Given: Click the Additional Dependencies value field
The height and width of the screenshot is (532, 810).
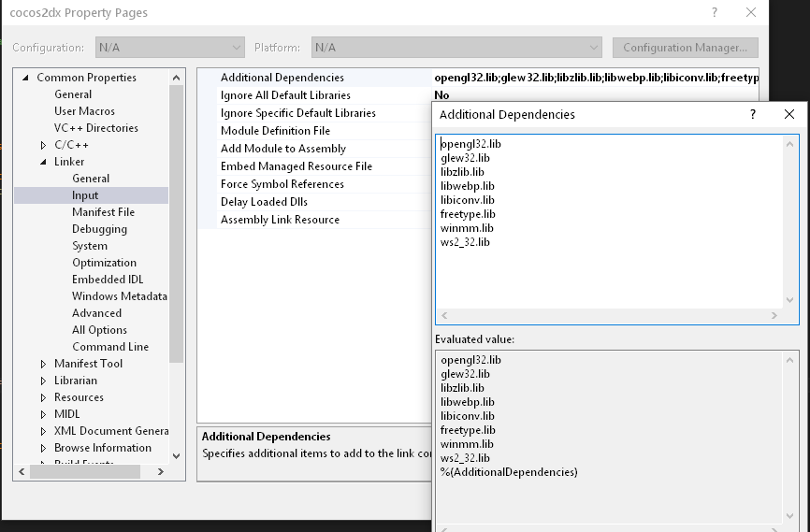Looking at the screenshot, I should (596, 78).
